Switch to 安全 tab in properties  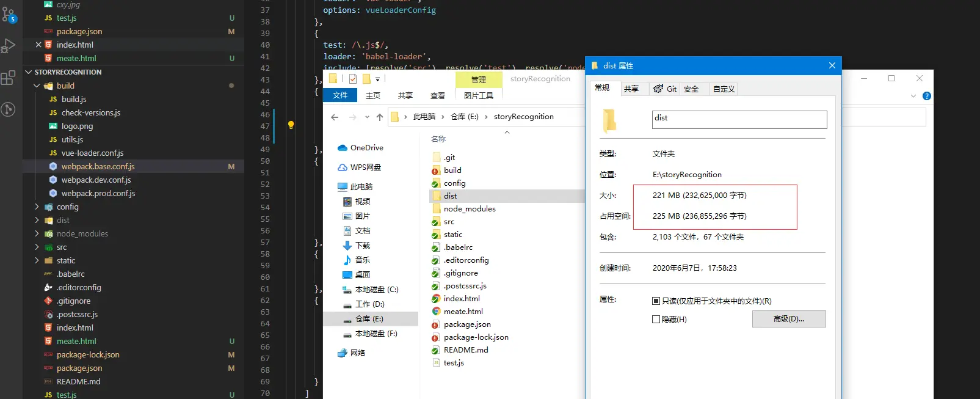(691, 89)
